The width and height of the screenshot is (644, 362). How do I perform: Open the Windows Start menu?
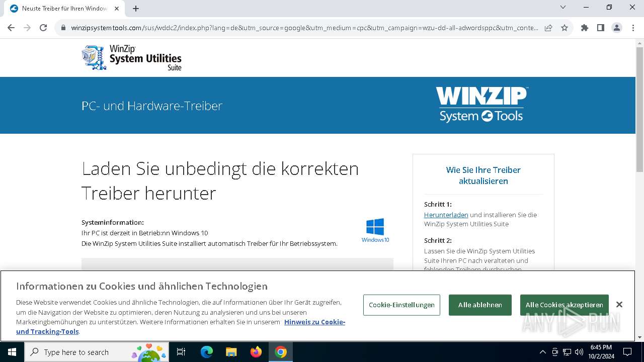pyautogui.click(x=12, y=352)
